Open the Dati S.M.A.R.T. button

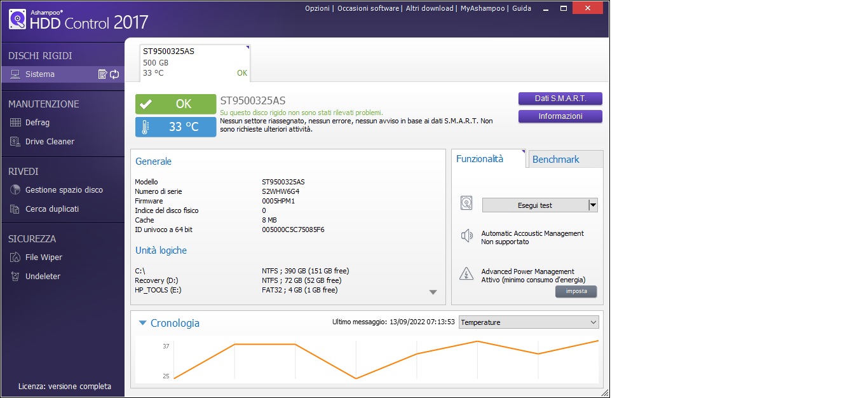click(x=560, y=99)
